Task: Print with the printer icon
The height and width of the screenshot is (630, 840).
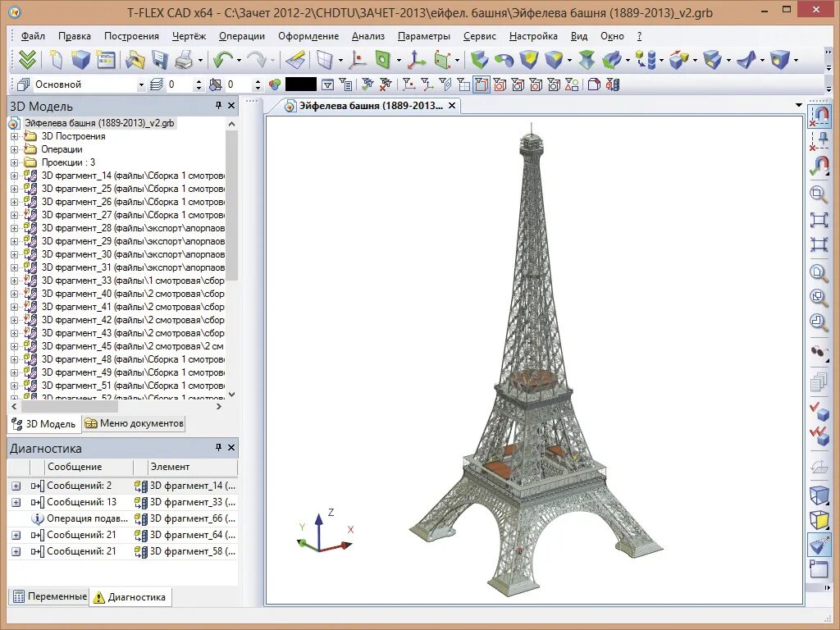Action: click(184, 60)
